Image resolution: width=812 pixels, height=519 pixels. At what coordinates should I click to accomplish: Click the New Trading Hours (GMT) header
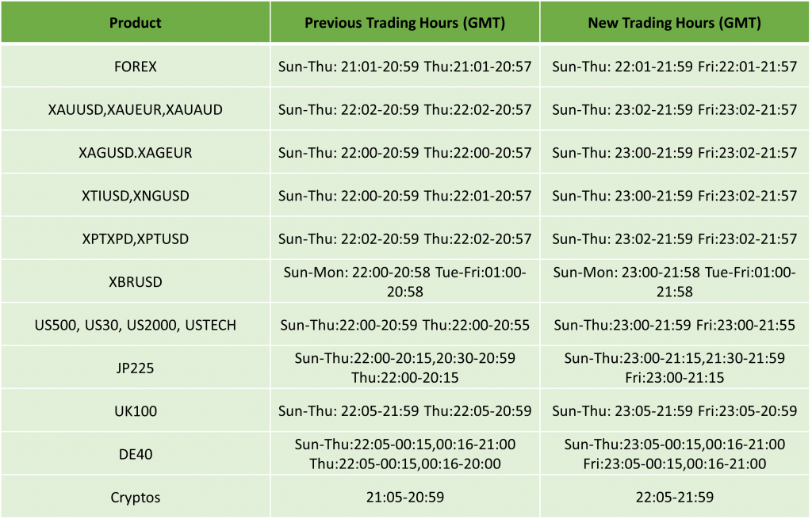click(x=674, y=22)
